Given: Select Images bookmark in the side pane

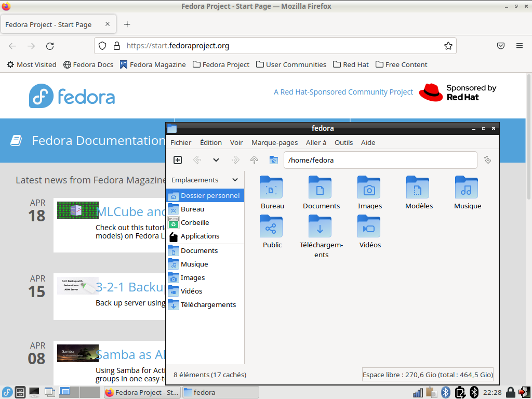Looking at the screenshot, I should coord(205,278).
